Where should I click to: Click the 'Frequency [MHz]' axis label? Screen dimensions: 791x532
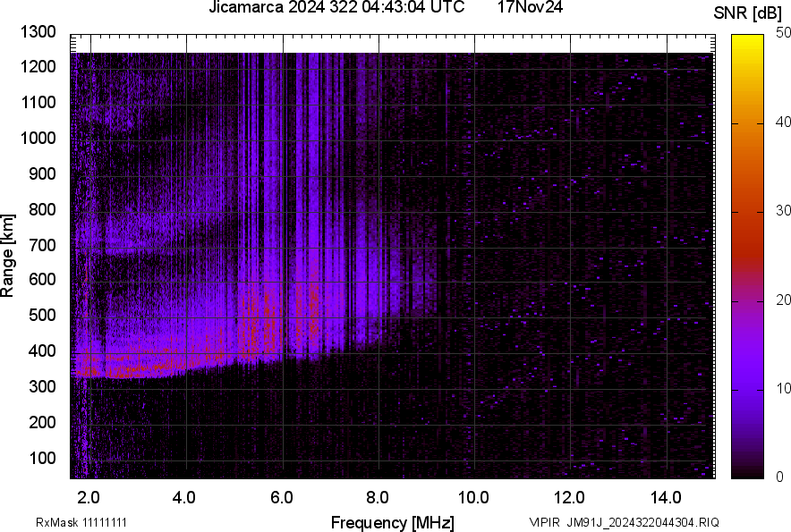tap(393, 522)
